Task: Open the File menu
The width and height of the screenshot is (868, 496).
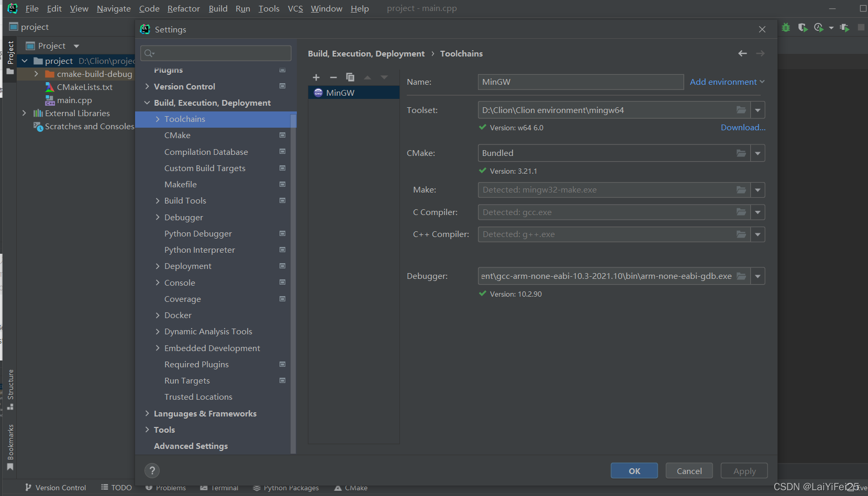Action: pyautogui.click(x=32, y=8)
